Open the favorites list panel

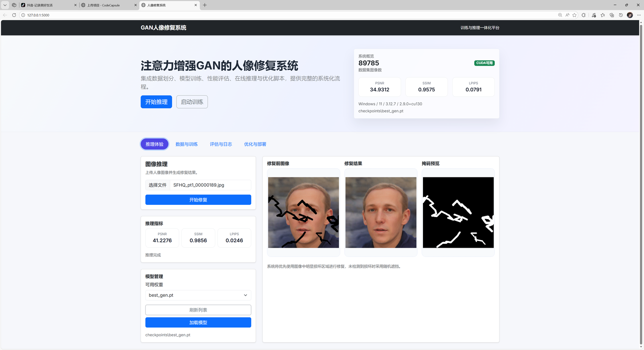point(603,15)
